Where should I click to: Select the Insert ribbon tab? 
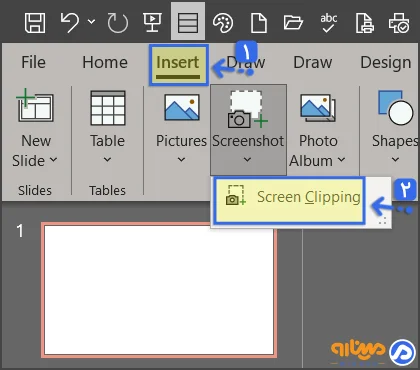(x=178, y=65)
